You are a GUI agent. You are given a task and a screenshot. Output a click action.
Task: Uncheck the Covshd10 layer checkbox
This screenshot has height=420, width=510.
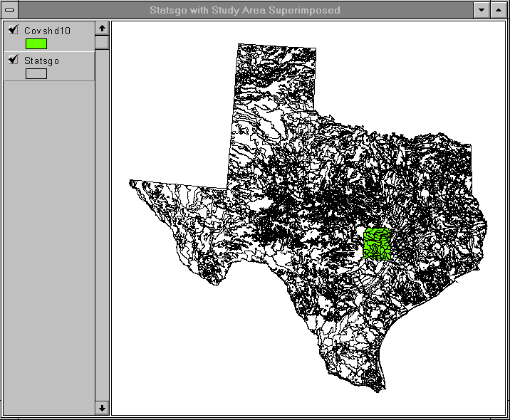tap(13, 30)
